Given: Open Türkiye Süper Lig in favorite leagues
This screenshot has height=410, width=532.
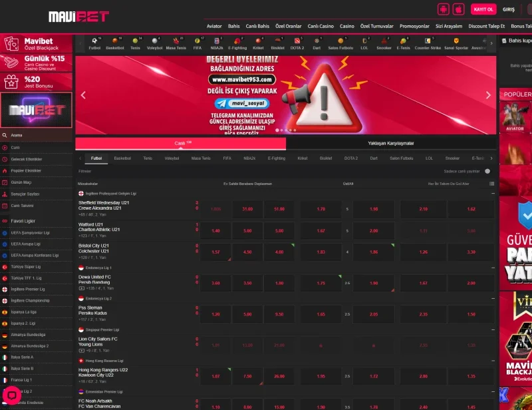Looking at the screenshot, I should (x=37, y=267).
